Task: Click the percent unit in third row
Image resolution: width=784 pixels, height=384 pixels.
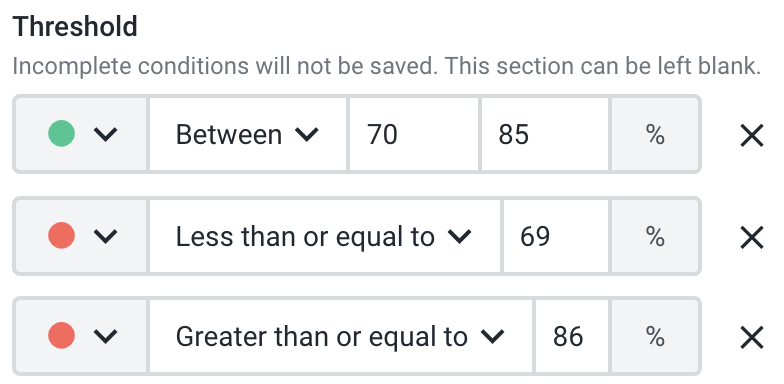Action: [x=655, y=336]
